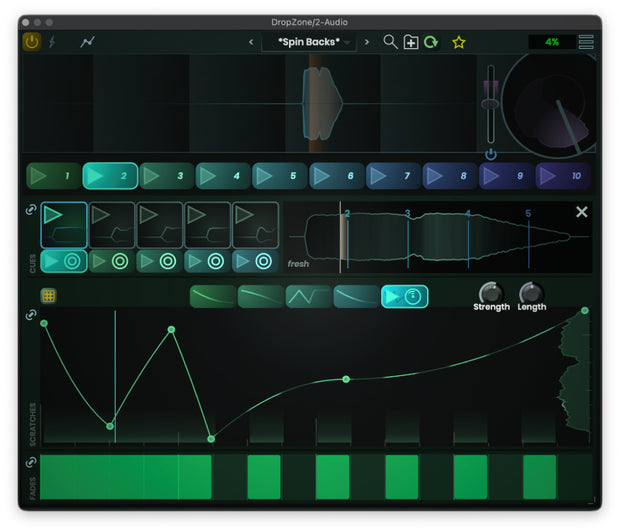Favorite preset with yellow star
620x532 pixels.
coord(459,42)
